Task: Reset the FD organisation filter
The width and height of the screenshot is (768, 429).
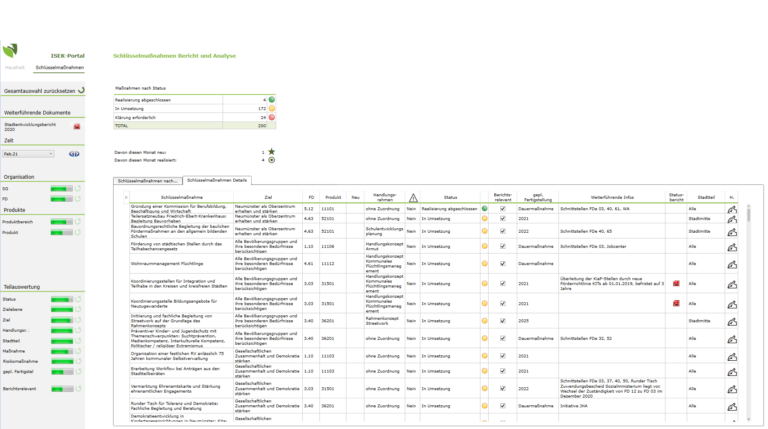Action: 78,199
